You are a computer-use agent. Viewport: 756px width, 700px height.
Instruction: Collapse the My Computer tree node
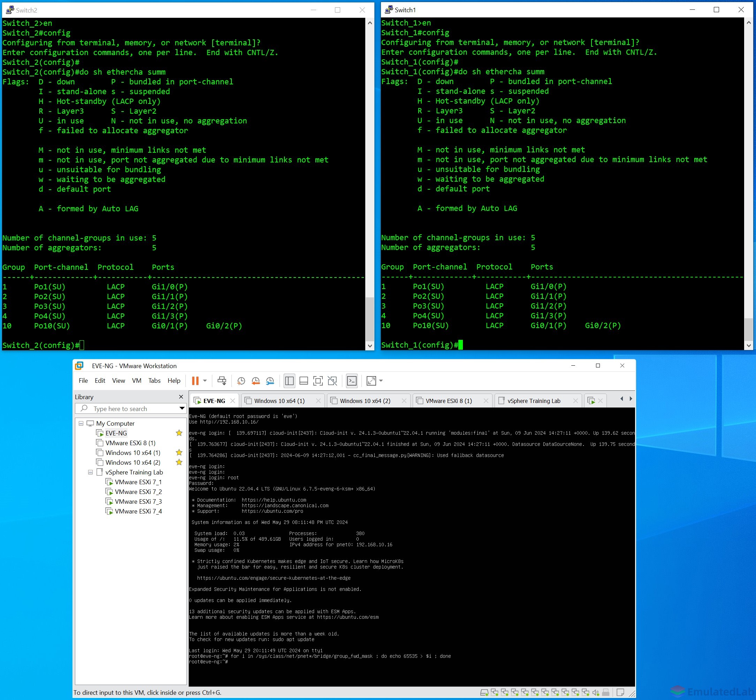[x=81, y=423]
